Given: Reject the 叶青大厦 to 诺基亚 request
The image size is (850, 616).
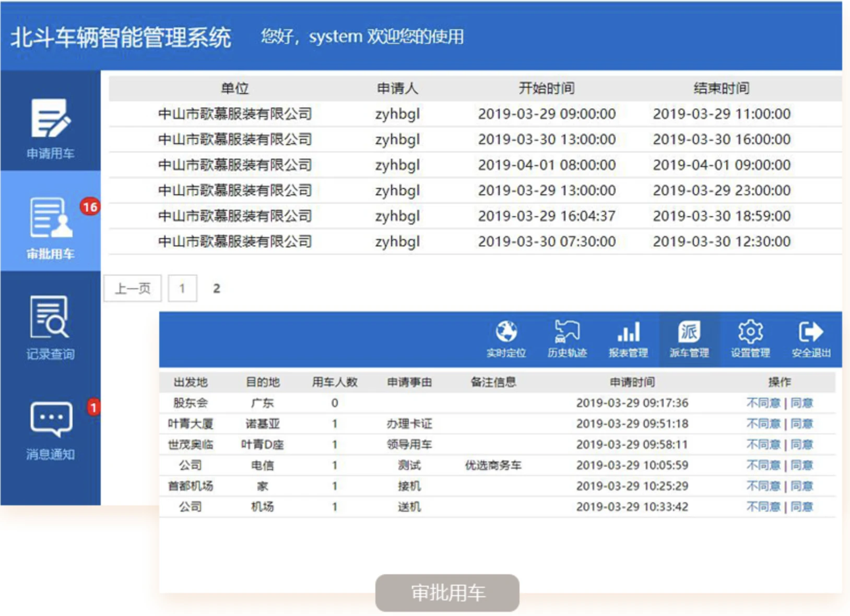Looking at the screenshot, I should click(x=763, y=423).
